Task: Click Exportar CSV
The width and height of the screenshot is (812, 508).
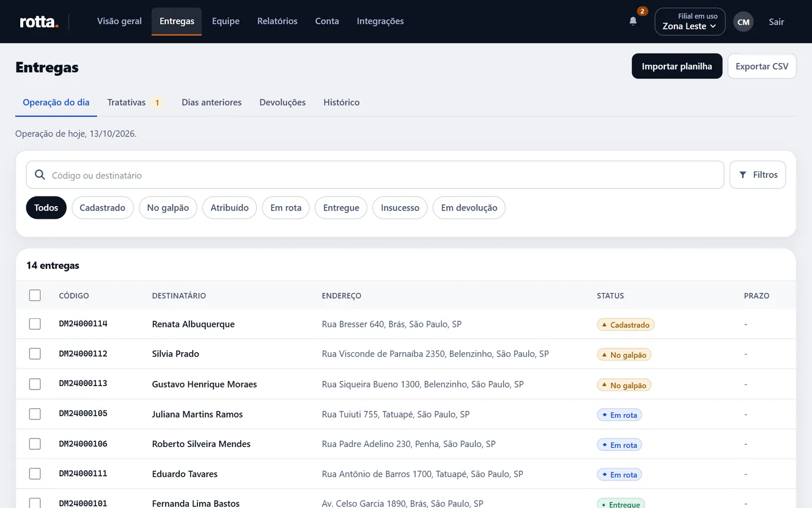Action: tap(762, 66)
